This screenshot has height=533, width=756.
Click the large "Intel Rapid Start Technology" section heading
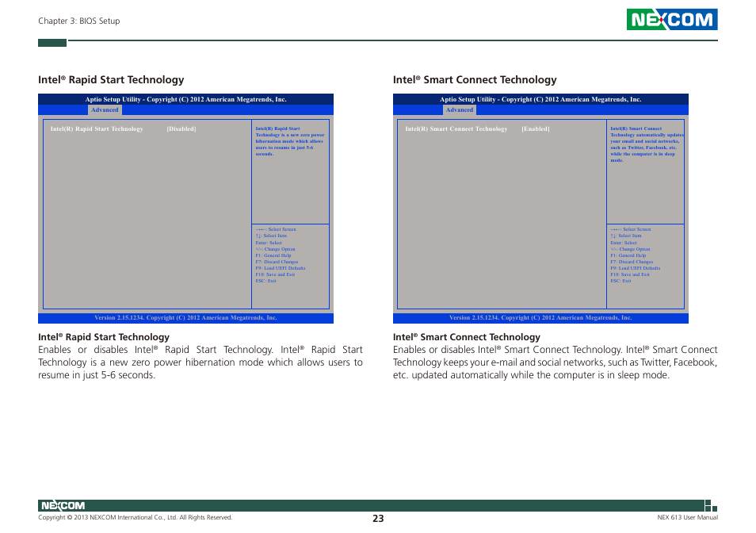pos(111,79)
